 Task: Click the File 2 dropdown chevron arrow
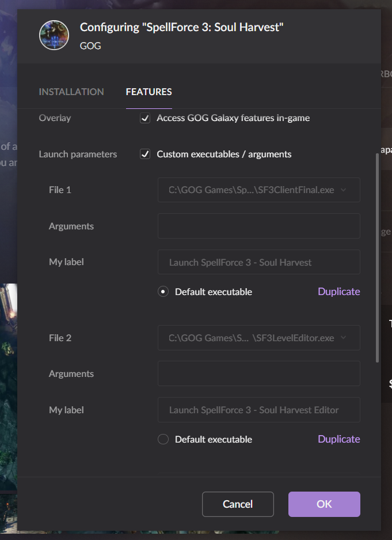click(343, 338)
